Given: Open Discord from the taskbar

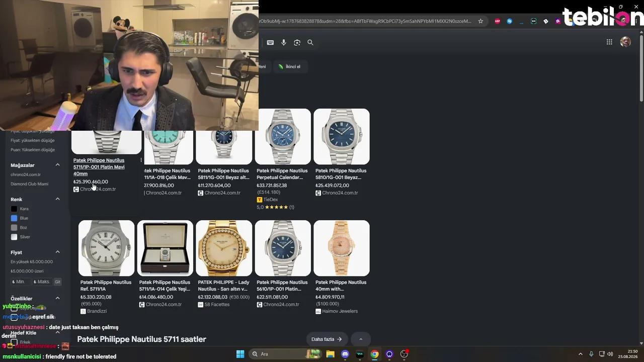Looking at the screenshot, I should (345, 354).
